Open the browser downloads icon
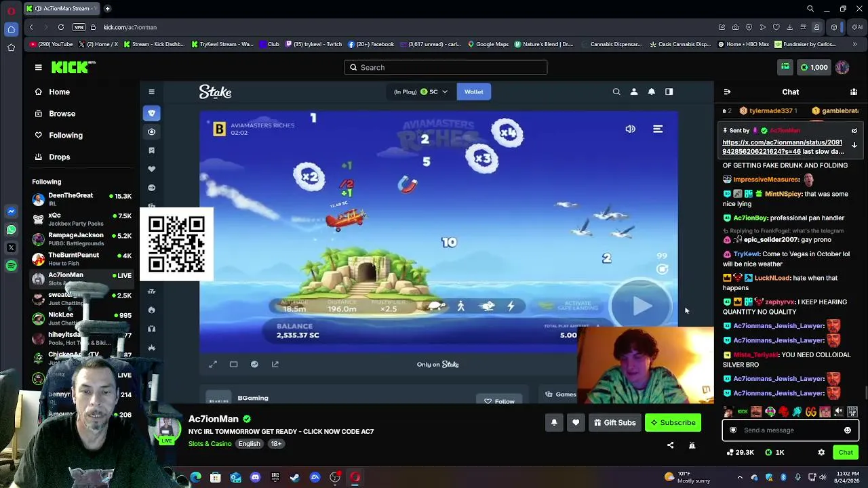 [789, 27]
